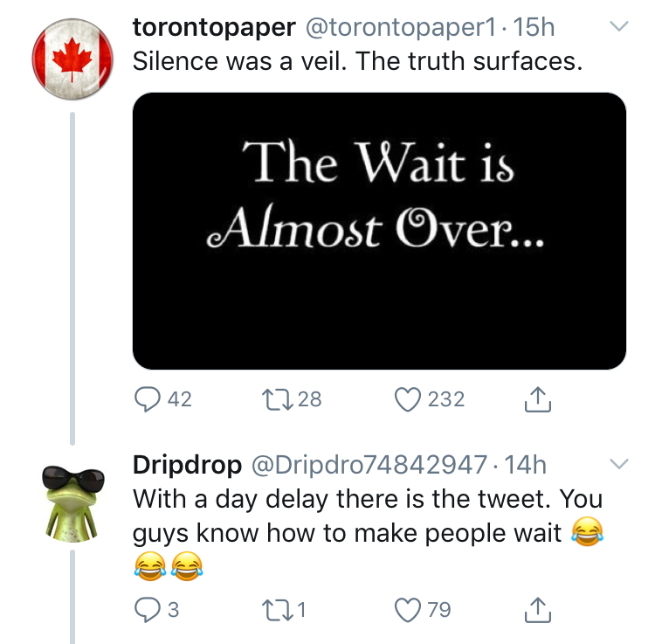Screen dimensions: 655x644
Task: Open Dripdrop's reply text about day delay
Action: pos(368,533)
